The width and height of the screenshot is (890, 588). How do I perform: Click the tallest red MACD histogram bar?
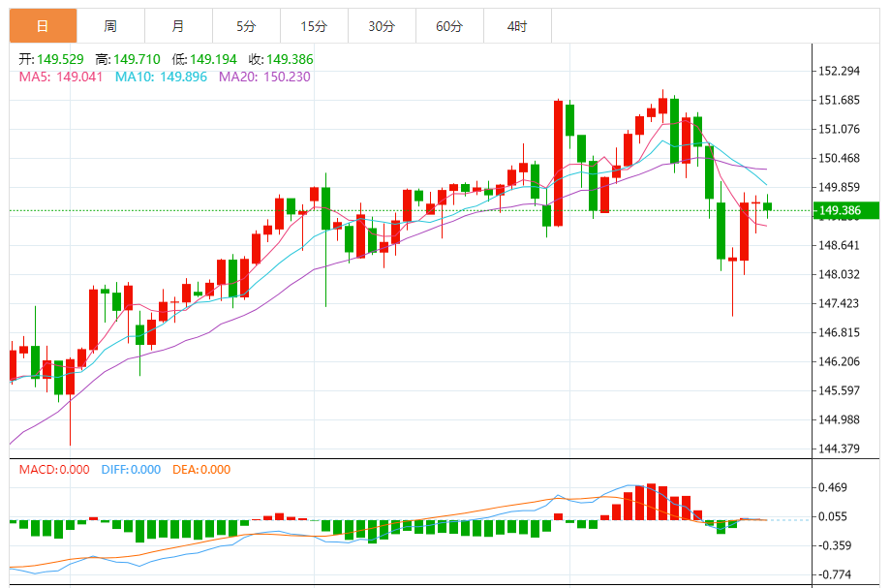(651, 502)
